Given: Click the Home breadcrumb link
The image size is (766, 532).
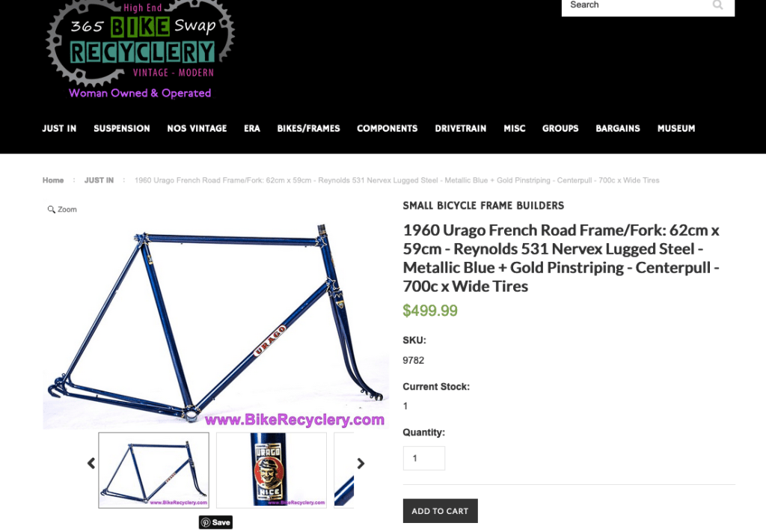Looking at the screenshot, I should click(x=53, y=180).
